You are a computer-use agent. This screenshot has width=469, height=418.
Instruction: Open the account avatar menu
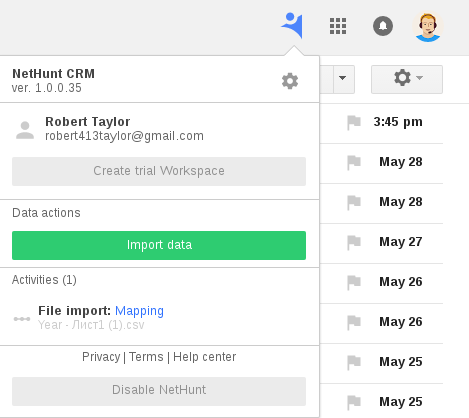[x=428, y=26]
